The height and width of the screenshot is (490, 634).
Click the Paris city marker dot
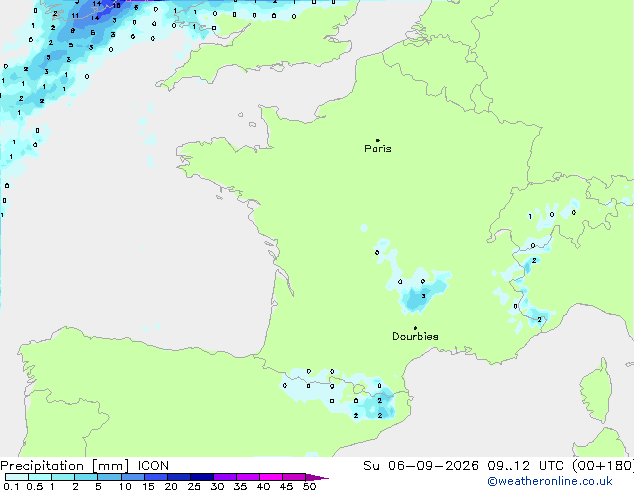click(378, 140)
